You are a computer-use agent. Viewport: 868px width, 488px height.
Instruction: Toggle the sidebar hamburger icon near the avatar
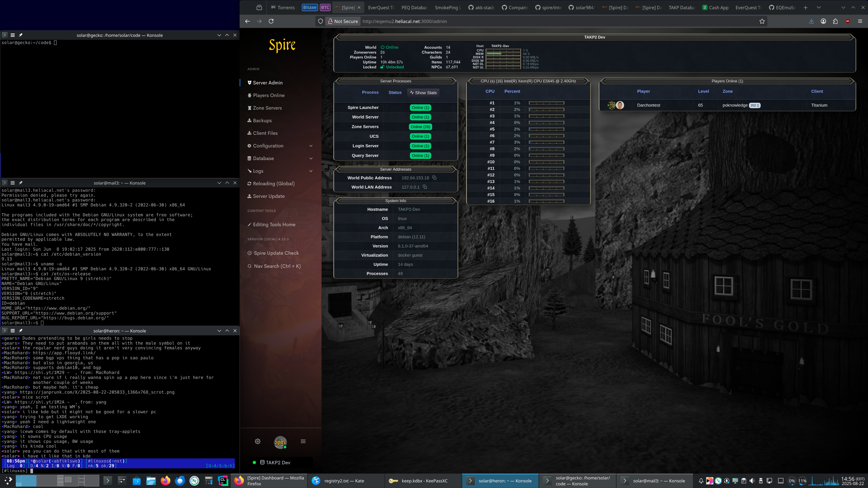303,441
